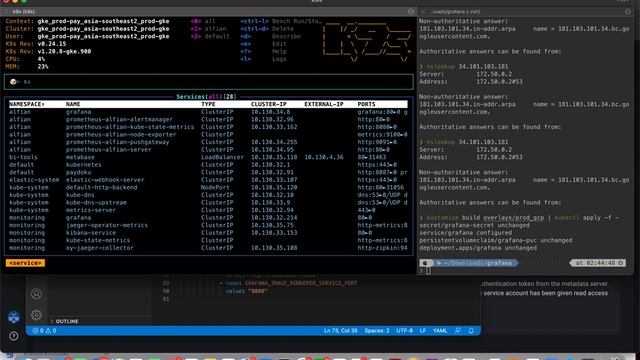Click the value "8080" in editor
The width and height of the screenshot is (640, 360).
pos(257,291)
